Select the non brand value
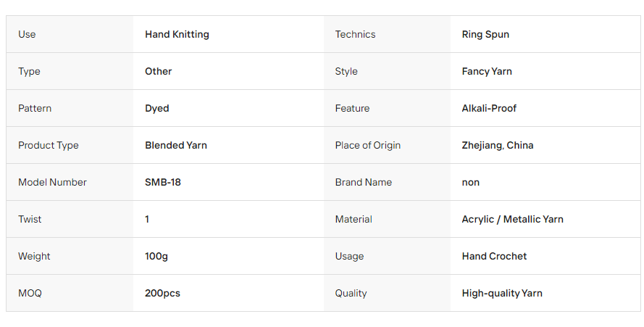This screenshot has height=327, width=644. [x=471, y=183]
